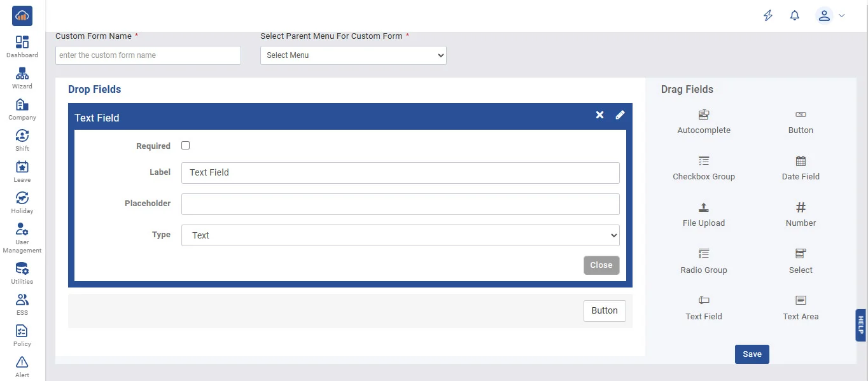Click the lightning bolt quick actions icon
Image resolution: width=868 pixels, height=381 pixels.
click(x=768, y=16)
